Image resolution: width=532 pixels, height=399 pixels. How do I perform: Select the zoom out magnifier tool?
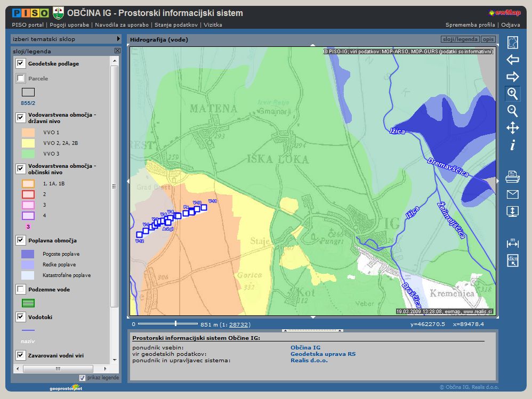(512, 111)
